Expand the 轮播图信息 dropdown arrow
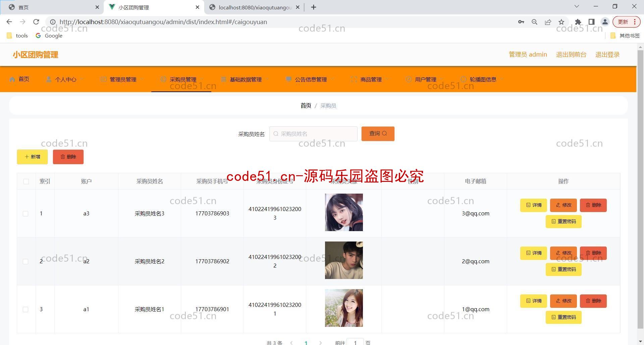This screenshot has width=644, height=345. pos(502,79)
